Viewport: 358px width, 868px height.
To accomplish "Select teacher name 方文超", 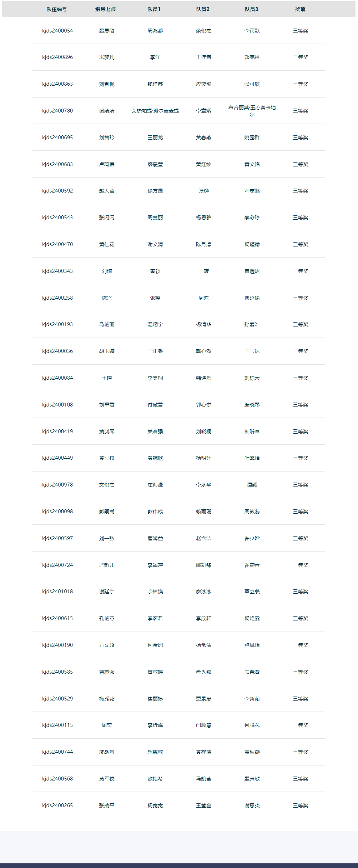I will pos(107,645).
